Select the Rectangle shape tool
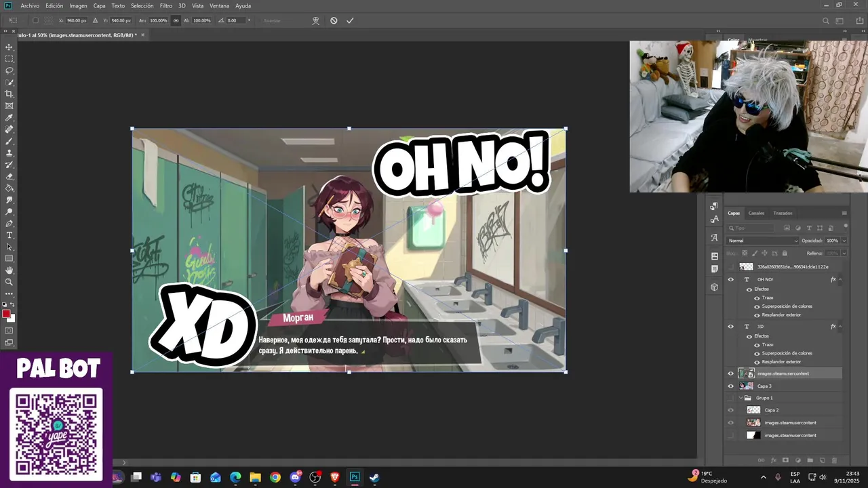This screenshot has height=488, width=868. [9, 258]
